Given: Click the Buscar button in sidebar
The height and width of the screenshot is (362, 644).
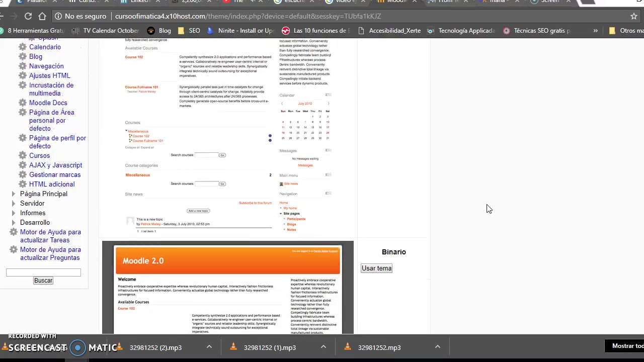Looking at the screenshot, I should [43, 281].
